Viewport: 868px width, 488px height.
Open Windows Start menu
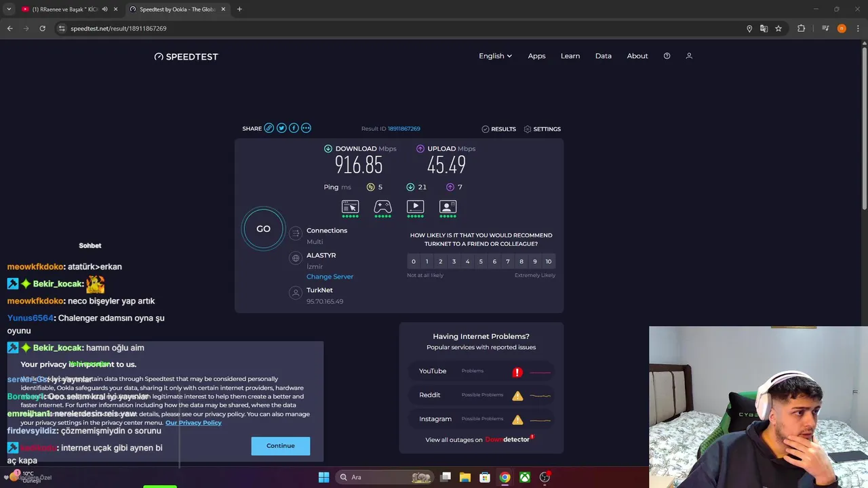323,477
